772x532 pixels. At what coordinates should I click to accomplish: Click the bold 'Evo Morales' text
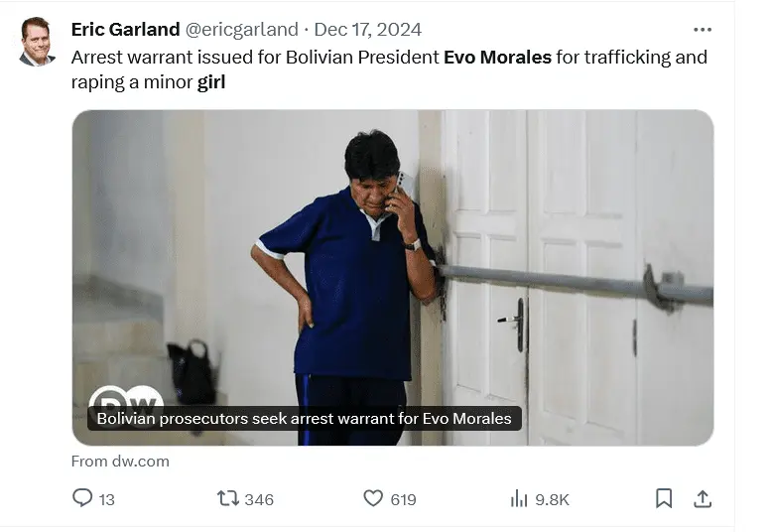point(496,57)
